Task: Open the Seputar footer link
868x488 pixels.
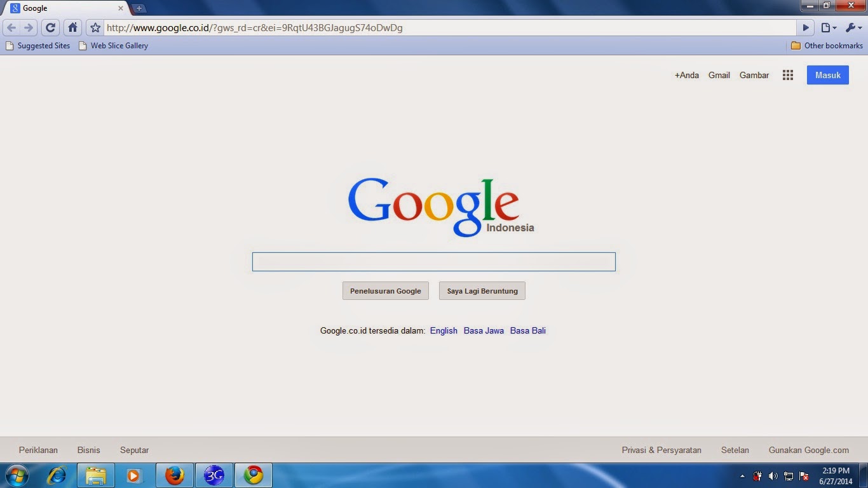Action: 134,450
